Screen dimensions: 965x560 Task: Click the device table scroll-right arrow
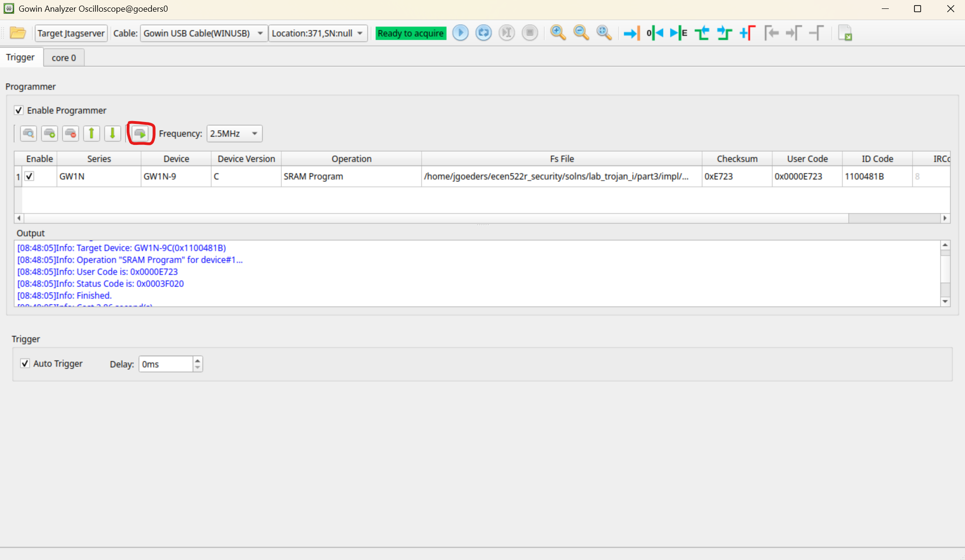pyautogui.click(x=945, y=218)
